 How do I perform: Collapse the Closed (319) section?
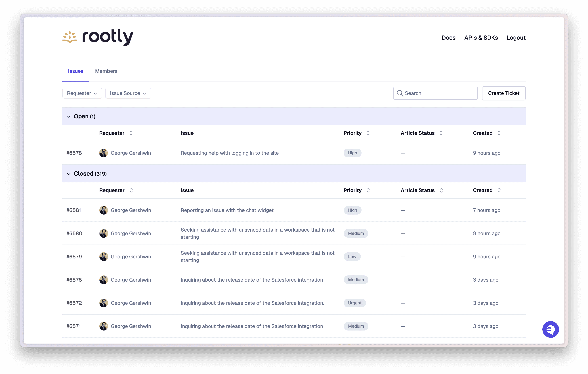tap(69, 174)
